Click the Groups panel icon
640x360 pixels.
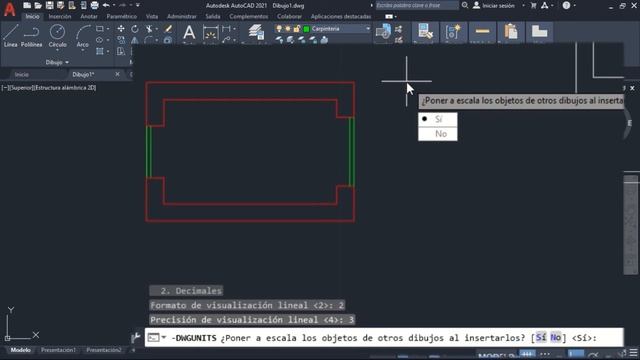pos(453,32)
